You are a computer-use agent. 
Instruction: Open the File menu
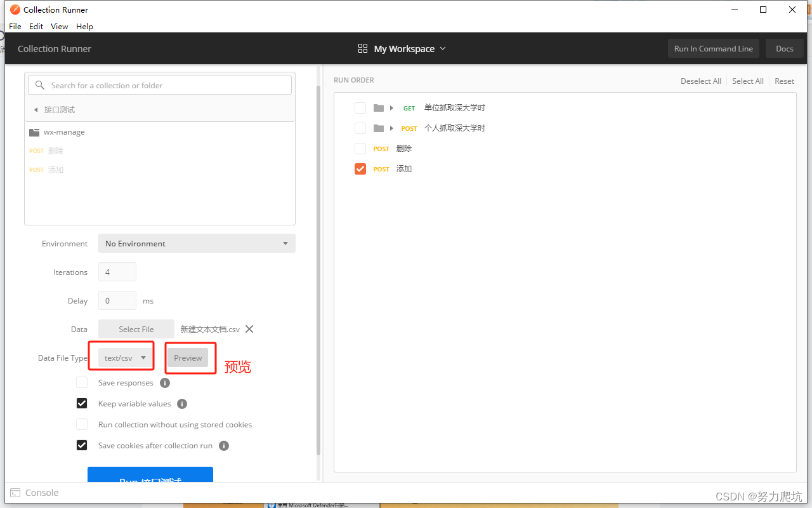click(15, 26)
